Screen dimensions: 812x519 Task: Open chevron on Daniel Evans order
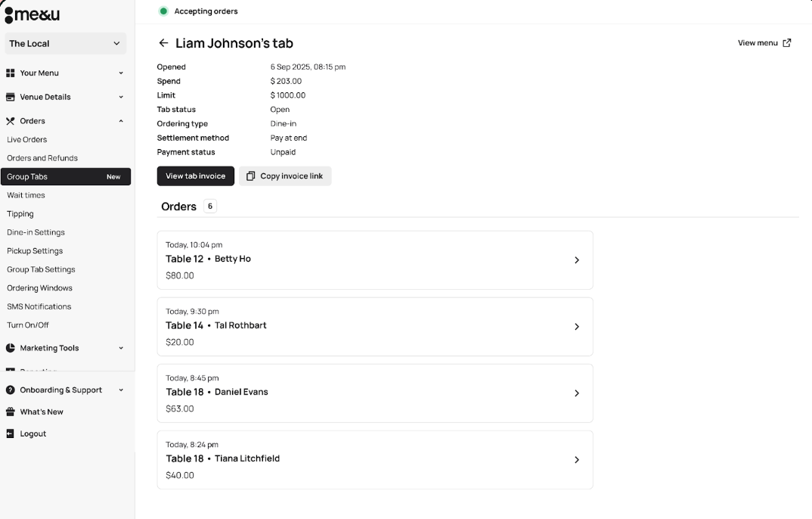click(x=576, y=393)
